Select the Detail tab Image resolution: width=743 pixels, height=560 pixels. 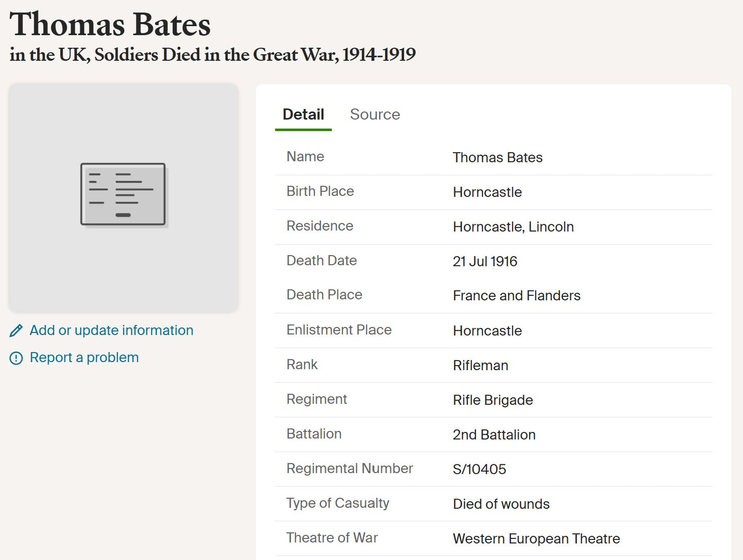pyautogui.click(x=303, y=114)
